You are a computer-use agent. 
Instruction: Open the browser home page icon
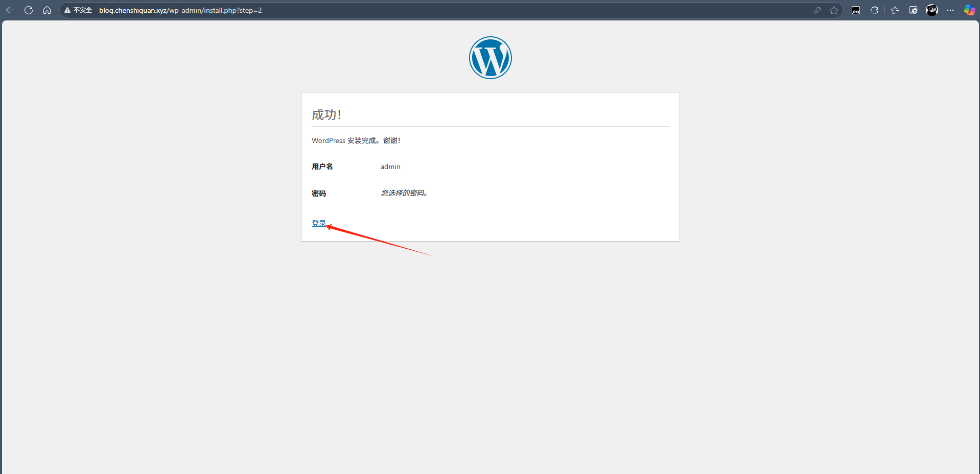click(47, 10)
